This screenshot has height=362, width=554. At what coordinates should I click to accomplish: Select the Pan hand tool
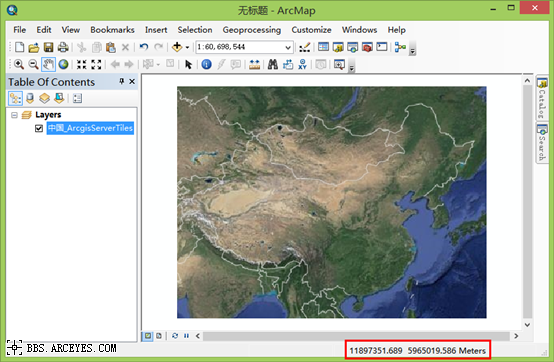coord(48,64)
